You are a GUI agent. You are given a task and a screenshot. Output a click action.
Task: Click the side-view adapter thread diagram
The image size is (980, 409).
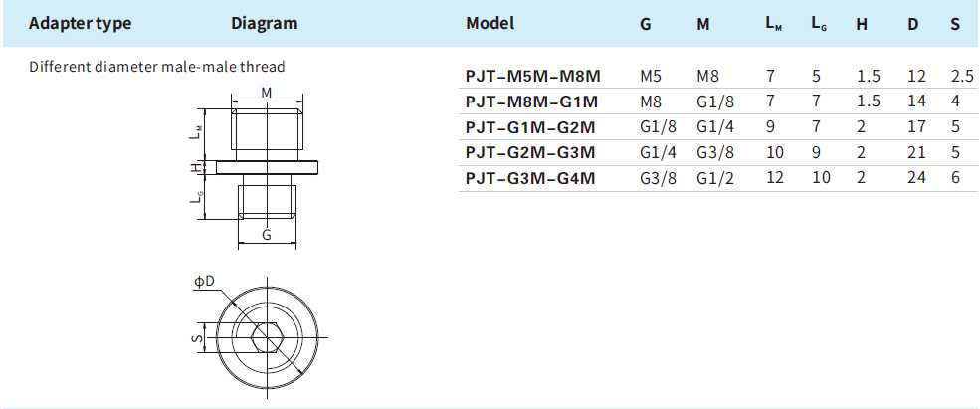point(266,164)
